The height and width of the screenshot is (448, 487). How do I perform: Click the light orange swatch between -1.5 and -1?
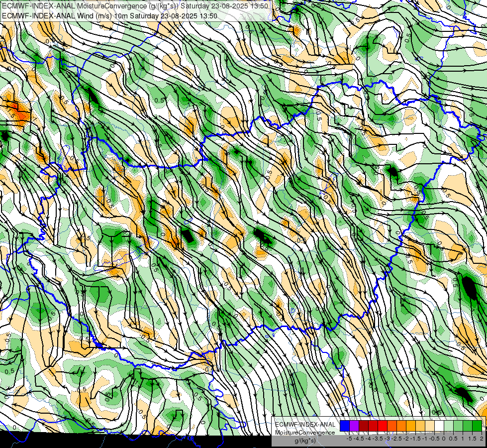click(x=420, y=426)
